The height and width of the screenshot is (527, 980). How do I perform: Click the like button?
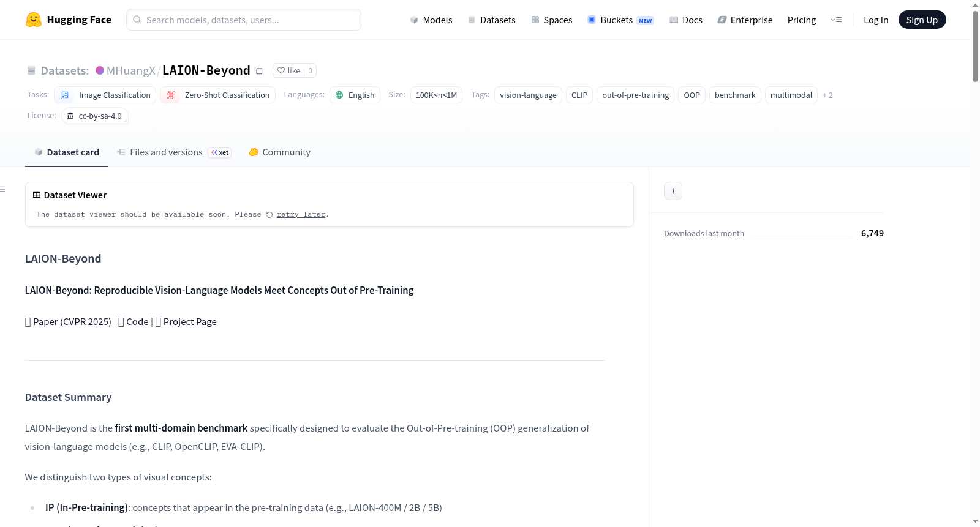pyautogui.click(x=288, y=70)
